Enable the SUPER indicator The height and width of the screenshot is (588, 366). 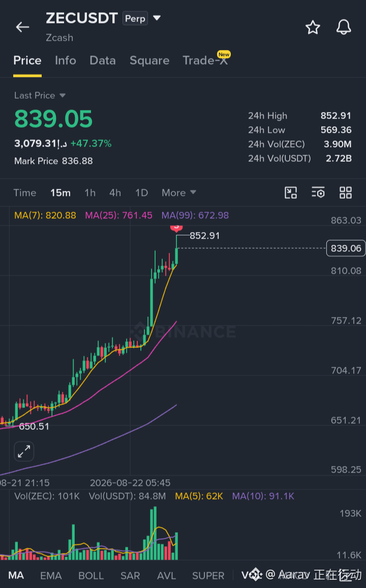click(208, 575)
